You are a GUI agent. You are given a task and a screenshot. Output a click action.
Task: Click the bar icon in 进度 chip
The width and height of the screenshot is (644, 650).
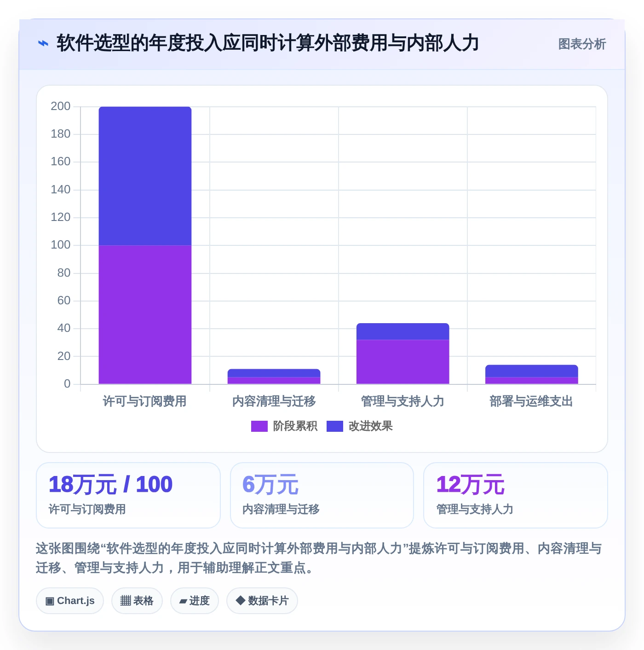coord(183,601)
